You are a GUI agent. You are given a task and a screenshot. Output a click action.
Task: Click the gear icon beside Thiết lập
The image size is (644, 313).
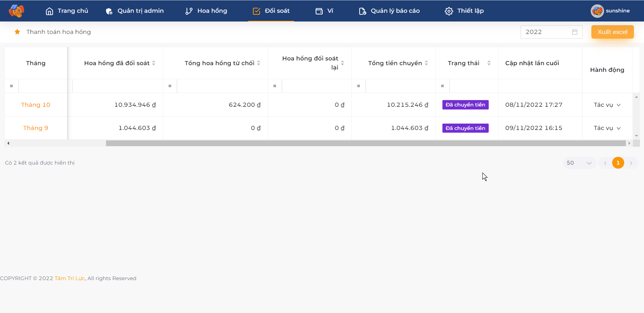pos(449,11)
